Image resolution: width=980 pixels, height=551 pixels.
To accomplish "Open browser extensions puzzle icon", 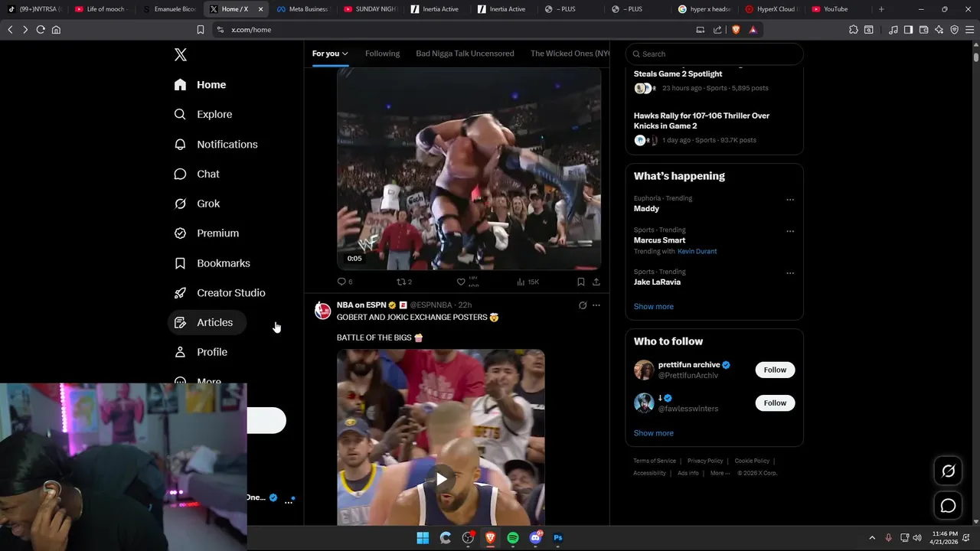I will pos(854,30).
